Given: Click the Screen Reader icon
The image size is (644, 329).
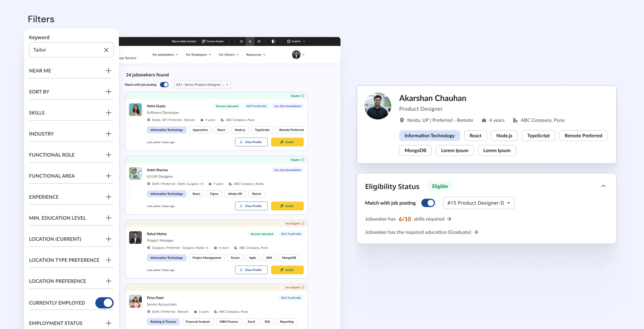Looking at the screenshot, I should point(204,41).
